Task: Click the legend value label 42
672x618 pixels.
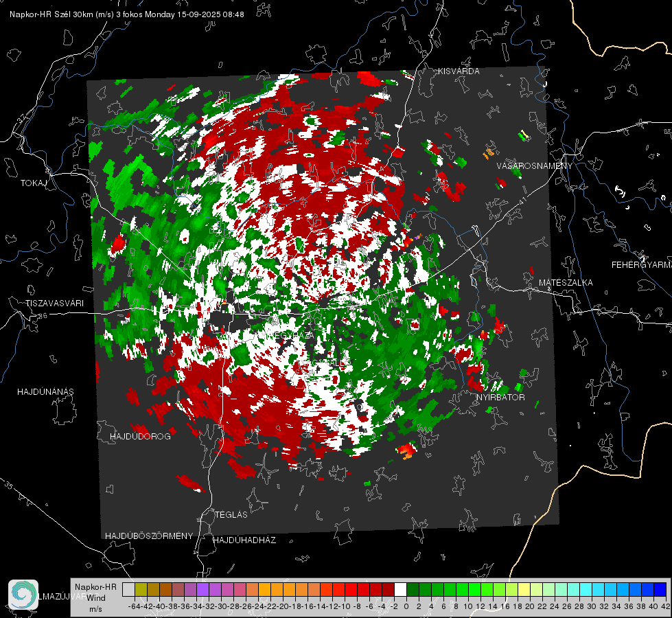Action: click(665, 606)
